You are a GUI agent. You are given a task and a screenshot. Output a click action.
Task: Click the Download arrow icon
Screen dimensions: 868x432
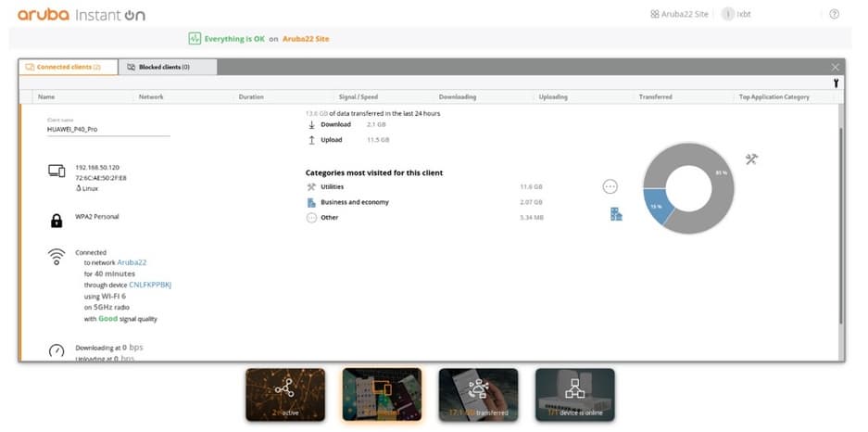[x=311, y=124]
